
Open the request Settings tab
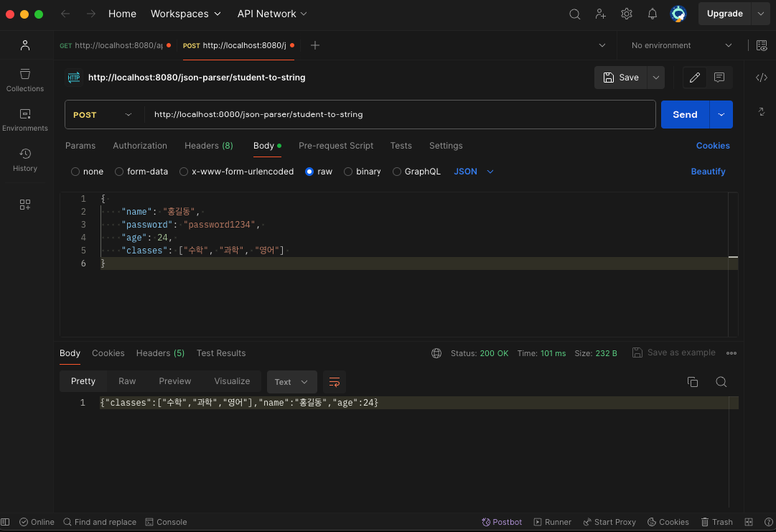446,146
